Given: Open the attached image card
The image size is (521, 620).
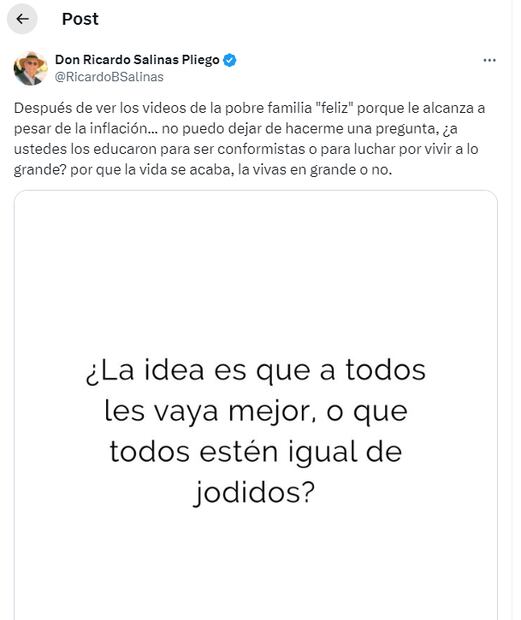Looking at the screenshot, I should [256, 405].
